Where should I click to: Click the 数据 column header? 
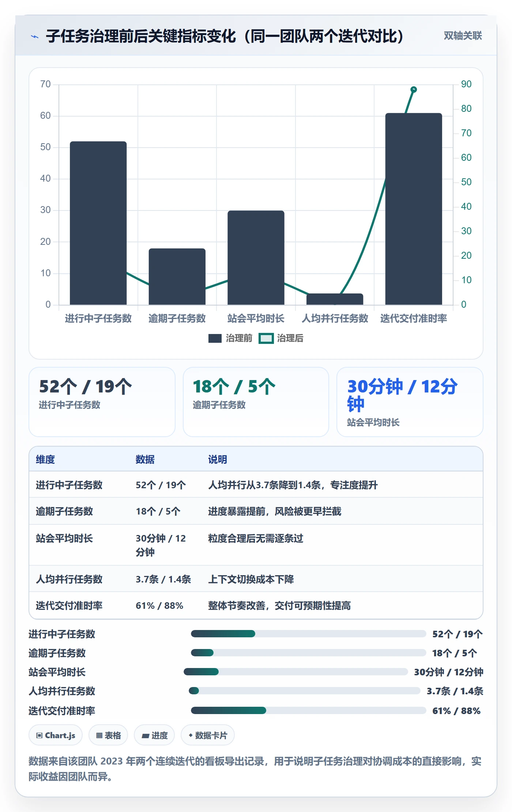[x=145, y=459]
